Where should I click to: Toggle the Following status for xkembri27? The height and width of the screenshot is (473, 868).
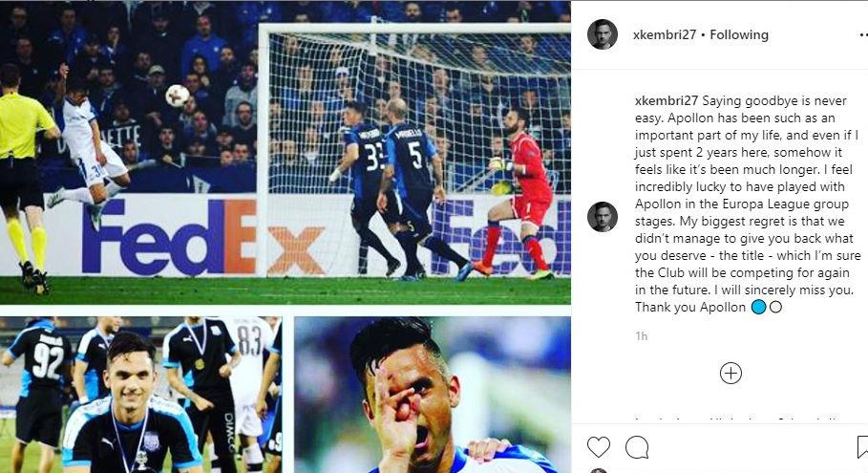[x=739, y=35]
